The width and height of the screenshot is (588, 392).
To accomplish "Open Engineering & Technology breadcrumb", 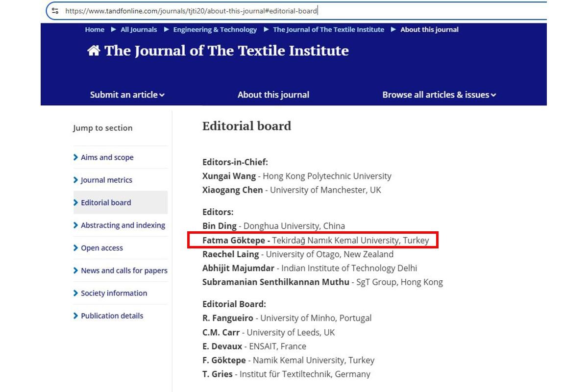I will (x=215, y=29).
